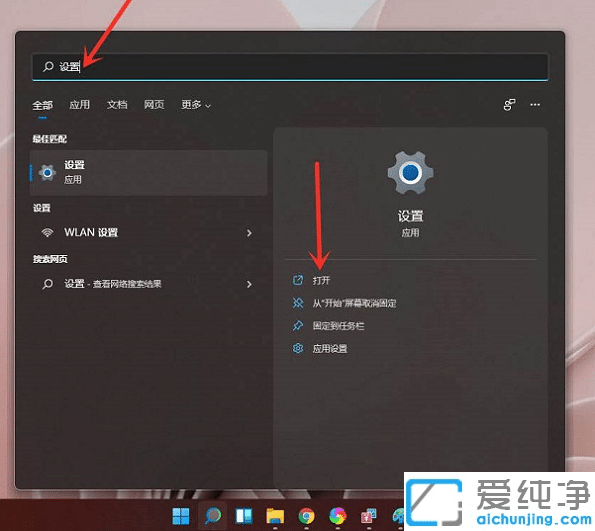Image resolution: width=595 pixels, height=531 pixels.
Task: Launch Google Chrome from taskbar
Action: 306,516
